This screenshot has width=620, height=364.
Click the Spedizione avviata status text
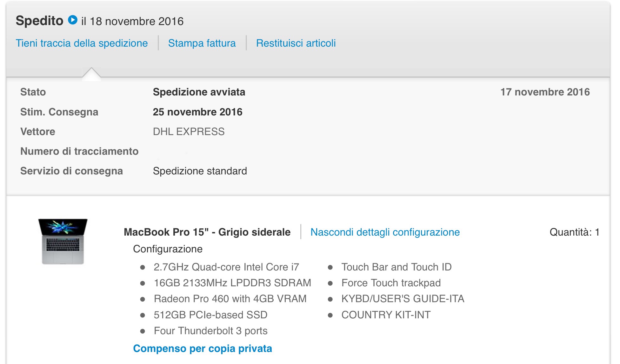tap(199, 92)
